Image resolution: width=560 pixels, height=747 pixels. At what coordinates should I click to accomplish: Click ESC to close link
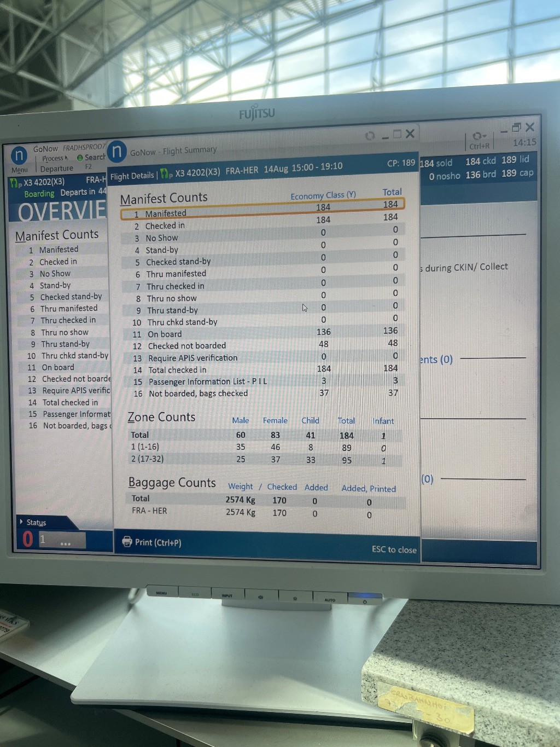point(394,549)
